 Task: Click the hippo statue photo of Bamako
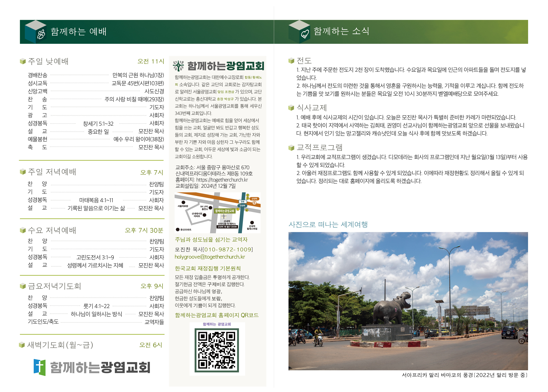coord(408,301)
